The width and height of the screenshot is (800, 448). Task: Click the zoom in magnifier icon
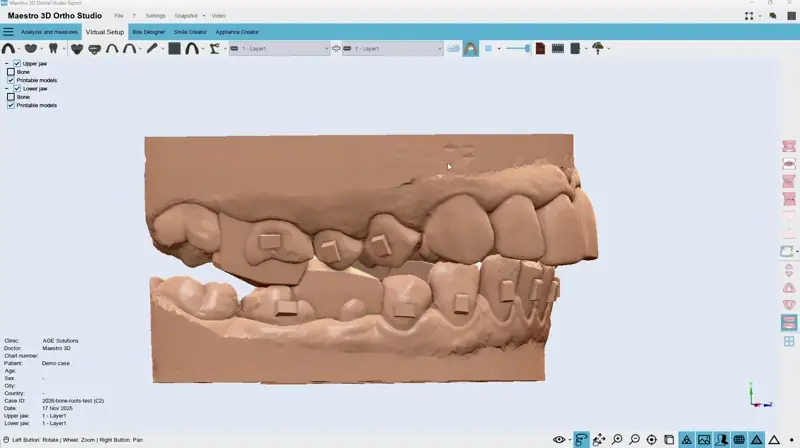617,439
